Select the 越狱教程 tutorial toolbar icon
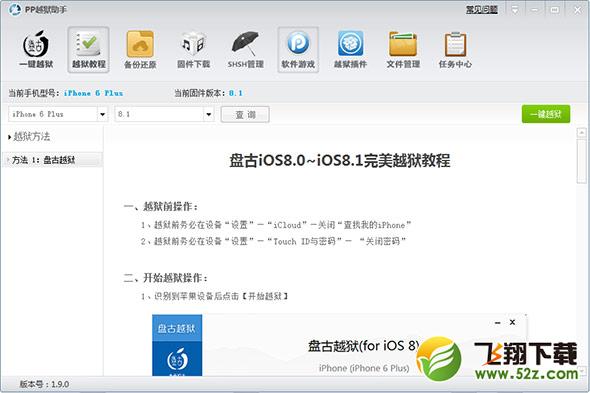 click(x=88, y=49)
